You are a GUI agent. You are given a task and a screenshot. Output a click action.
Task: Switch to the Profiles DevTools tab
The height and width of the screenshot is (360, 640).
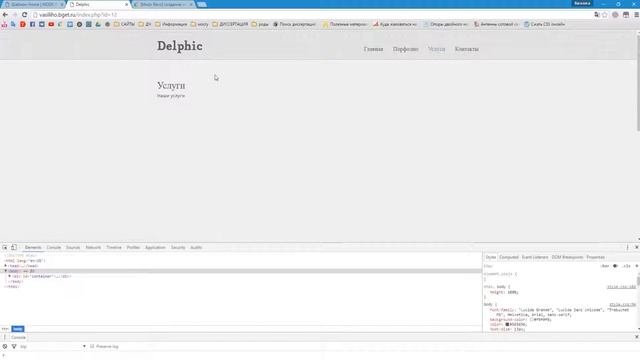point(133,247)
